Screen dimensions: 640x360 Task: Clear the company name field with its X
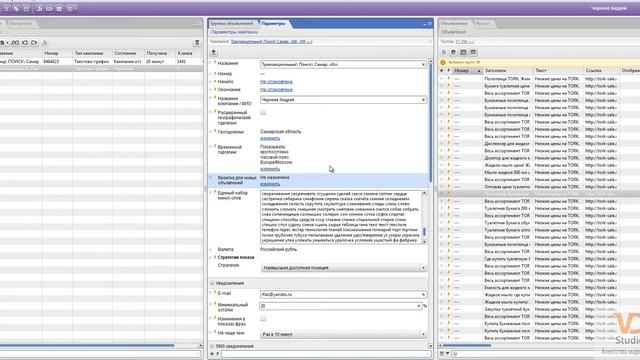pyautogui.click(x=423, y=100)
